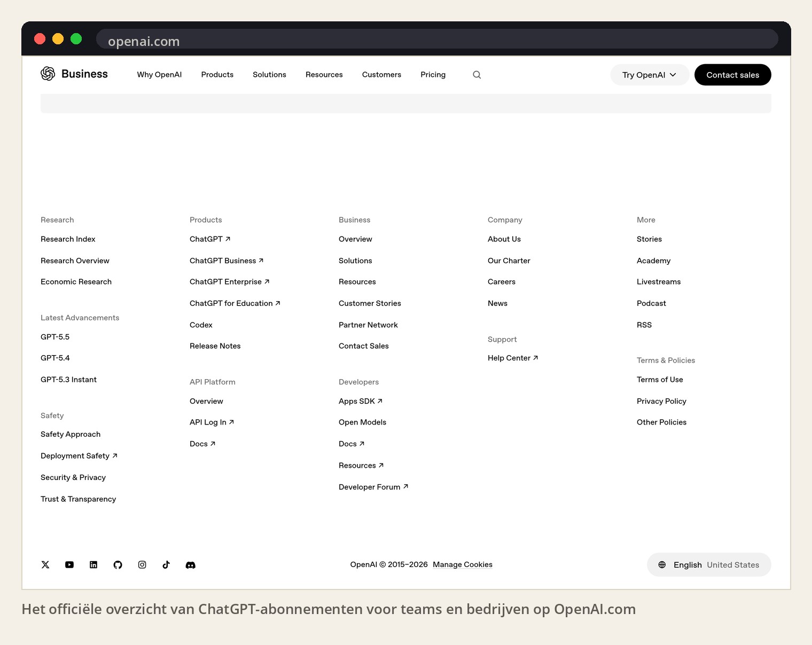This screenshot has height=645, width=812.
Task: Open the Academy link
Action: (653, 261)
